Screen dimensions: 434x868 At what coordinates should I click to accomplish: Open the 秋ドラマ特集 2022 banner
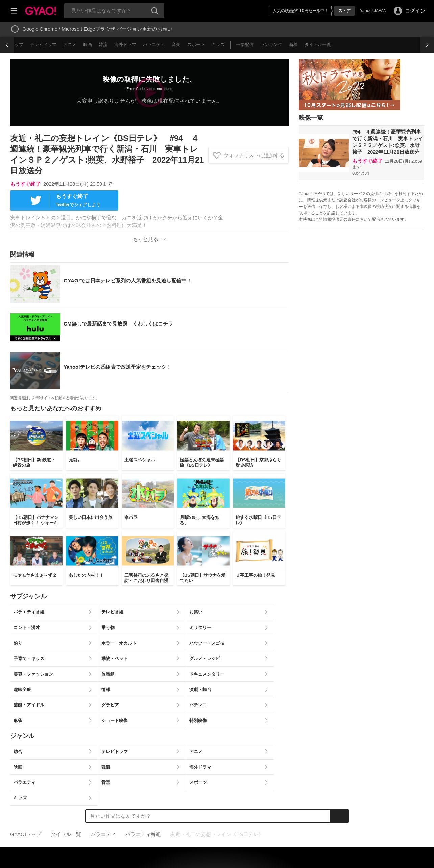(x=349, y=85)
